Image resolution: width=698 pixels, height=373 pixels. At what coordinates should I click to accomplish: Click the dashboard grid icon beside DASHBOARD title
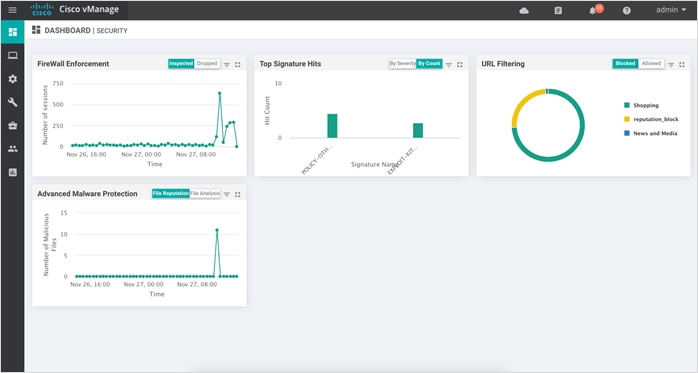(36, 30)
